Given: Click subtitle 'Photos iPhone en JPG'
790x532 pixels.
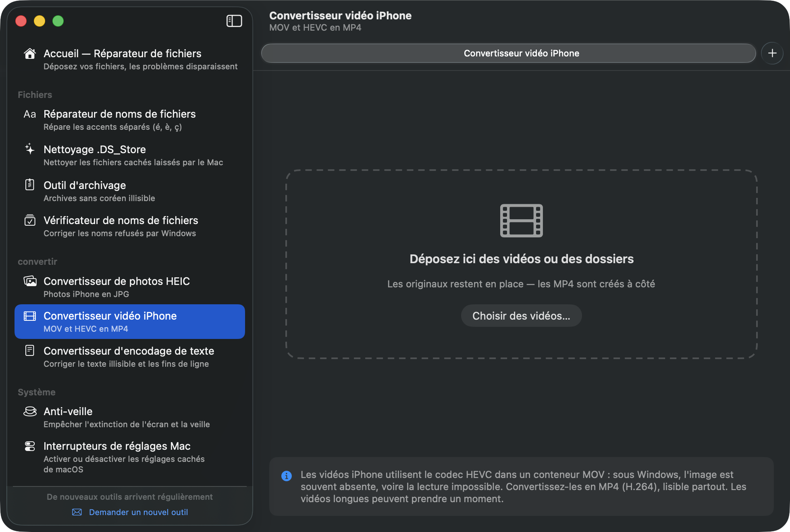Looking at the screenshot, I should 86,294.
